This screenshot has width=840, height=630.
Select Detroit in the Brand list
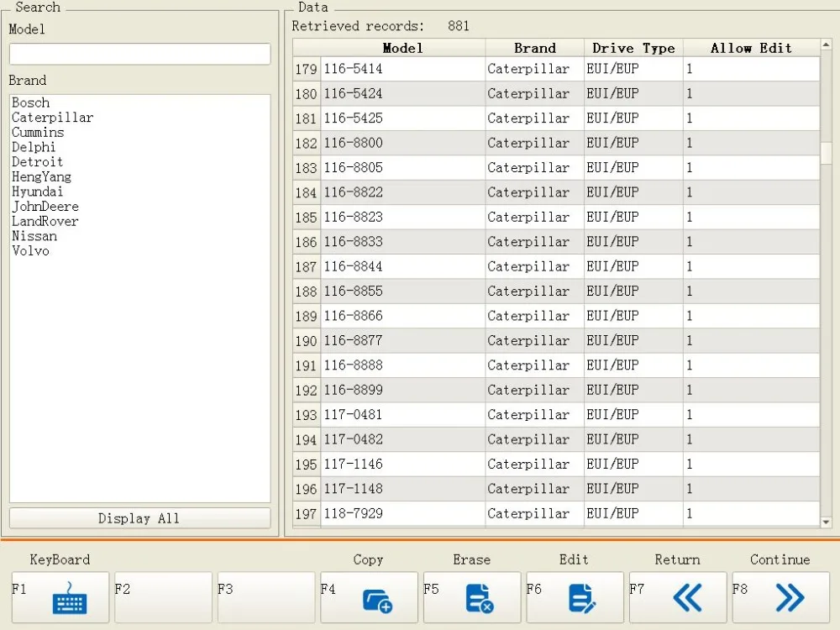(x=37, y=162)
